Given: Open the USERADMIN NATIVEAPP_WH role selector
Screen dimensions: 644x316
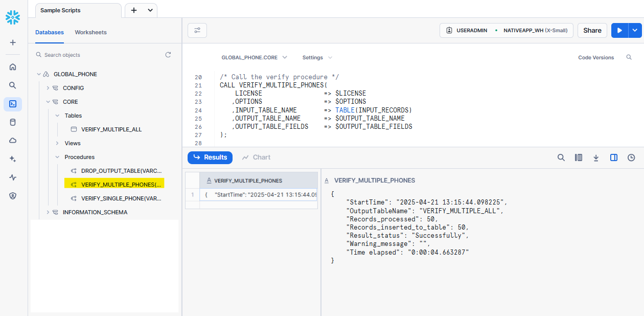Looking at the screenshot, I should [x=507, y=30].
